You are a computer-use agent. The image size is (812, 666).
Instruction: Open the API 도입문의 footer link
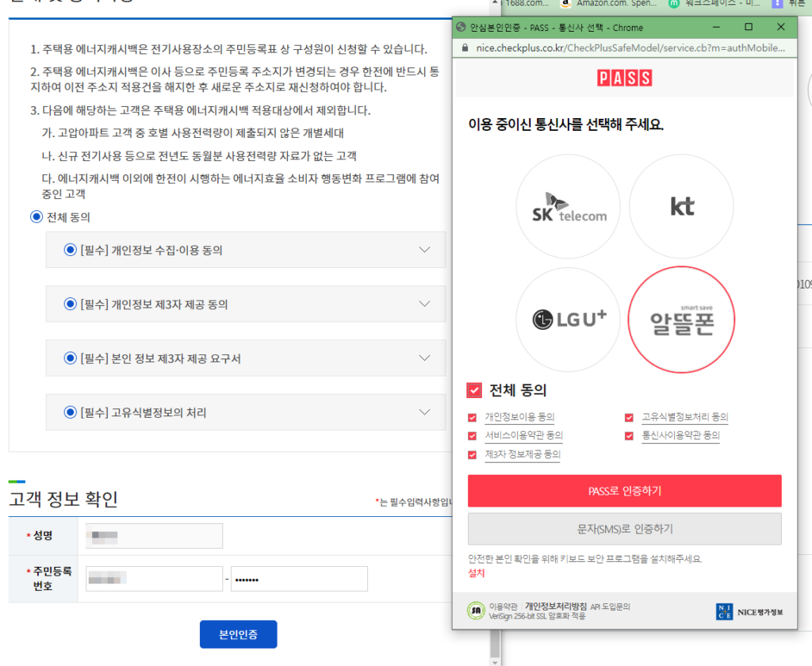(x=610, y=607)
